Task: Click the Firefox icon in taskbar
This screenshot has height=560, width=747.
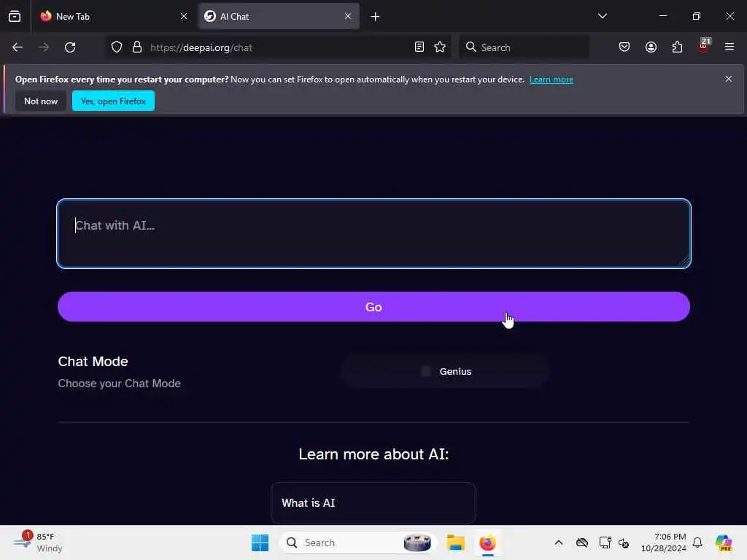Action: [488, 542]
